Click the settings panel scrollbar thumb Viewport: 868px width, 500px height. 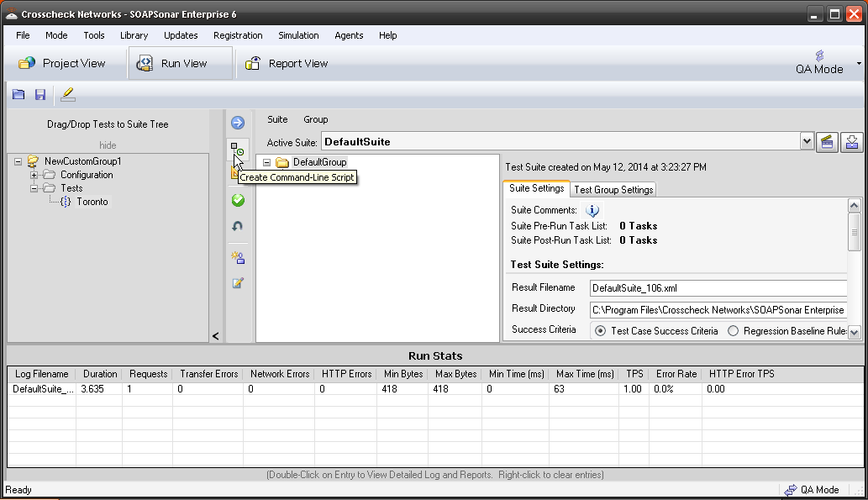855,232
